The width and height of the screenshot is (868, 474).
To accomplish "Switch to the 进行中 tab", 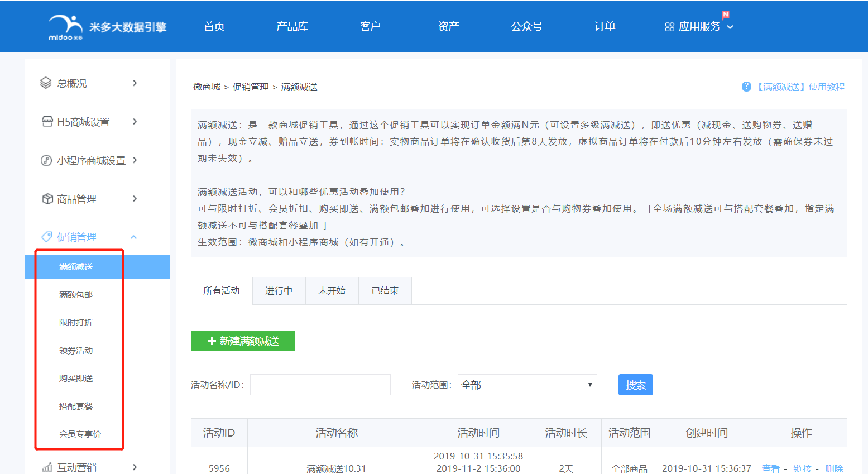I will pyautogui.click(x=279, y=290).
